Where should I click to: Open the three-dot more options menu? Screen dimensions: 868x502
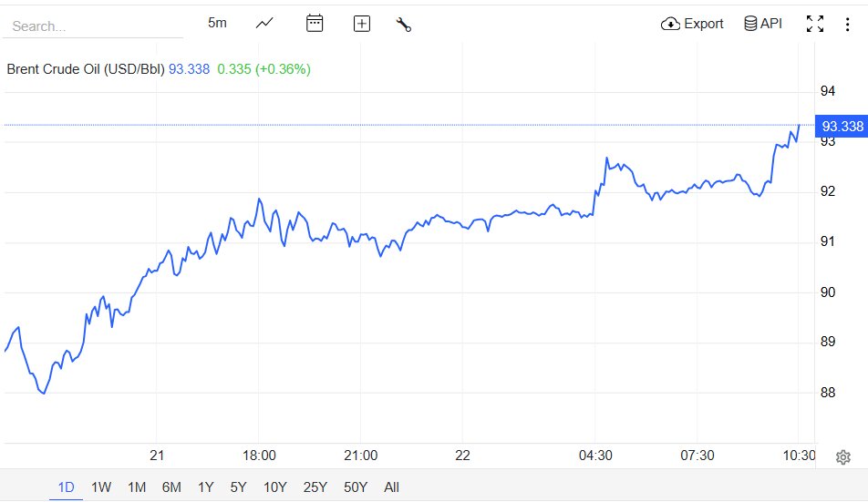click(x=847, y=24)
